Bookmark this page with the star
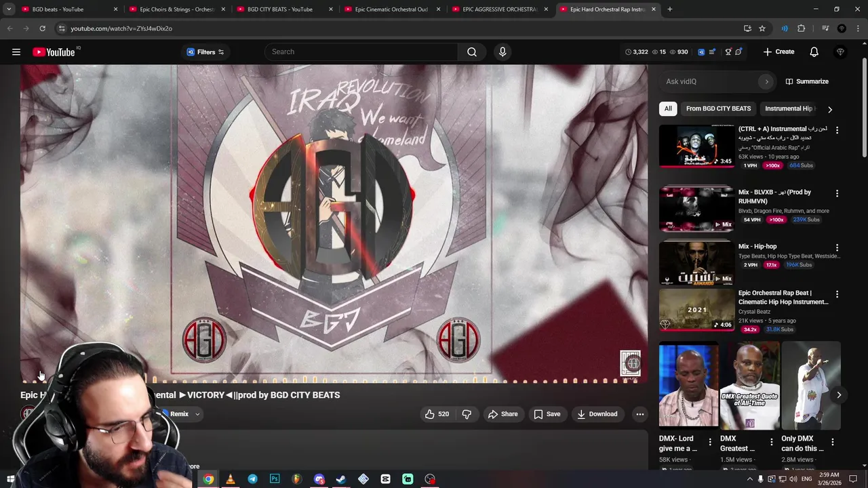868x488 pixels. click(762, 28)
